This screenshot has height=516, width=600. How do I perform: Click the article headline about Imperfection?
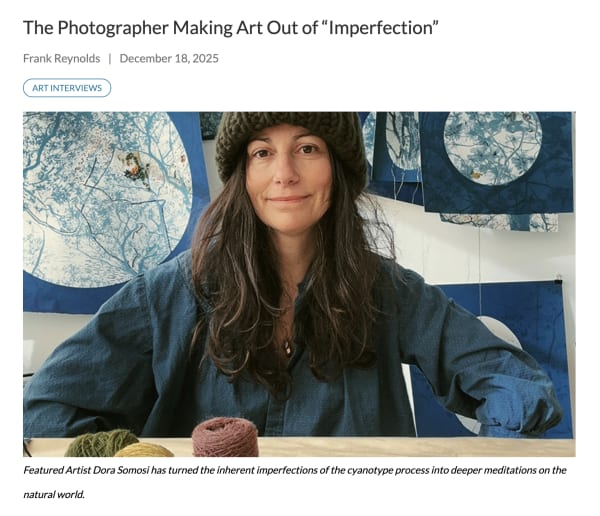click(x=231, y=28)
